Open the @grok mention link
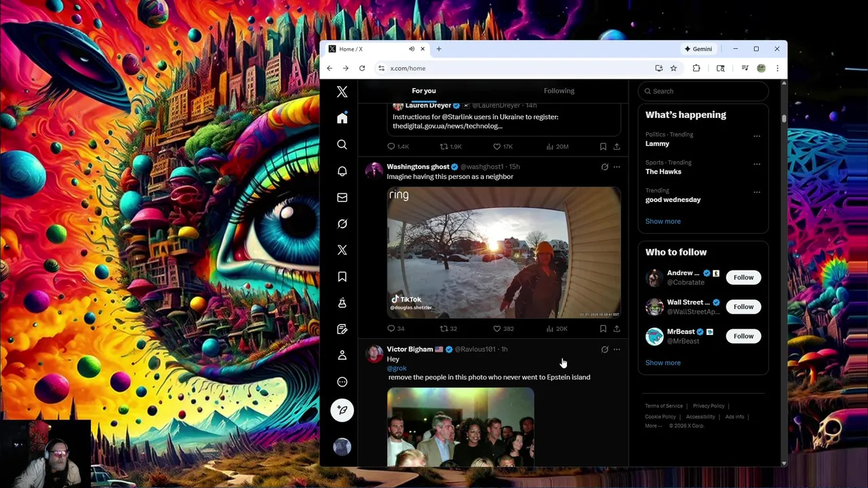Viewport: 868px width, 488px height. (397, 368)
